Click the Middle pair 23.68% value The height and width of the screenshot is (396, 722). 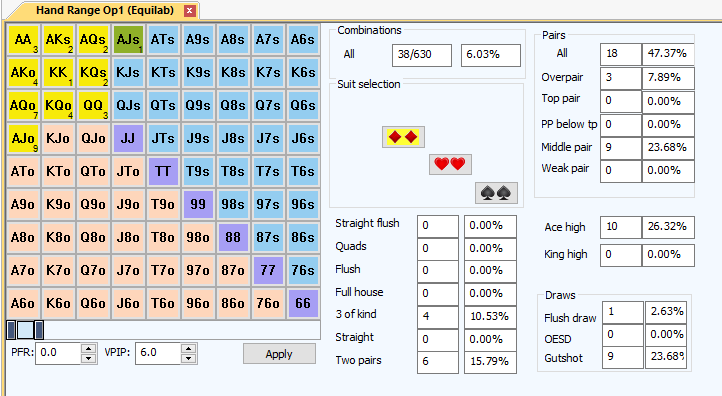click(668, 147)
